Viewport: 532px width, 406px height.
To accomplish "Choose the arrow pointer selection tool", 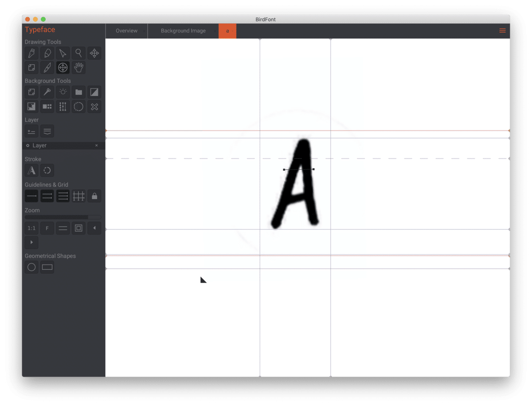I will coord(63,53).
